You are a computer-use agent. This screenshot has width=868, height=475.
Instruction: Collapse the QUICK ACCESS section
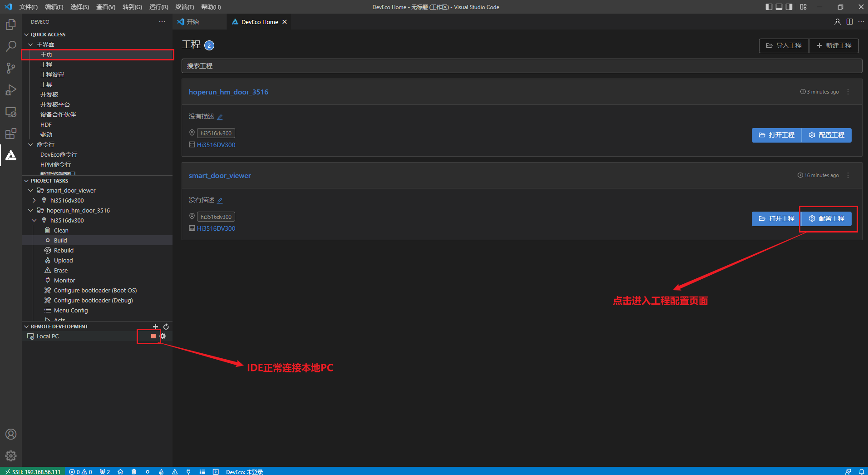pos(26,35)
